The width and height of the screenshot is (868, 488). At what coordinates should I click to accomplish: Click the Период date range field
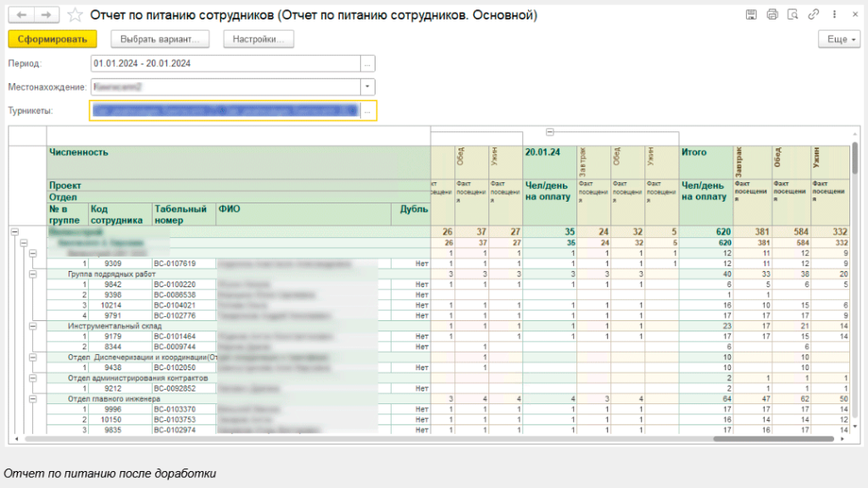(225, 64)
